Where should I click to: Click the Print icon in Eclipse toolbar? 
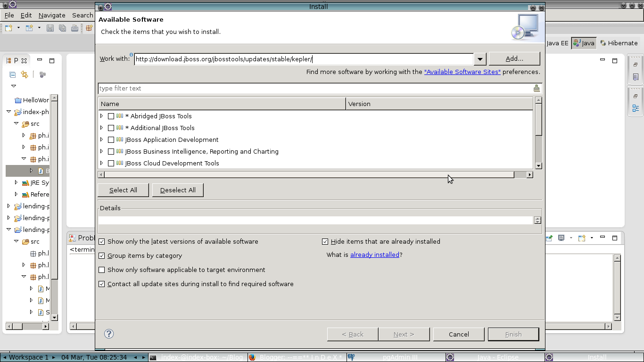(74, 28)
